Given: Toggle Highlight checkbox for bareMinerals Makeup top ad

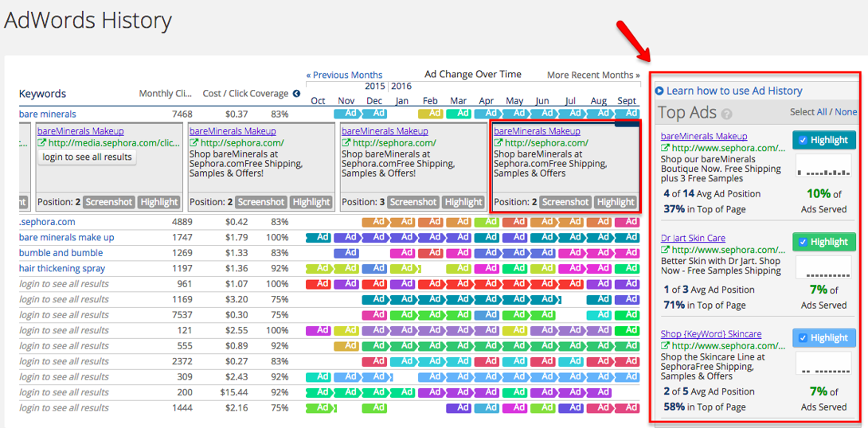Looking at the screenshot, I should pyautogui.click(x=802, y=141).
